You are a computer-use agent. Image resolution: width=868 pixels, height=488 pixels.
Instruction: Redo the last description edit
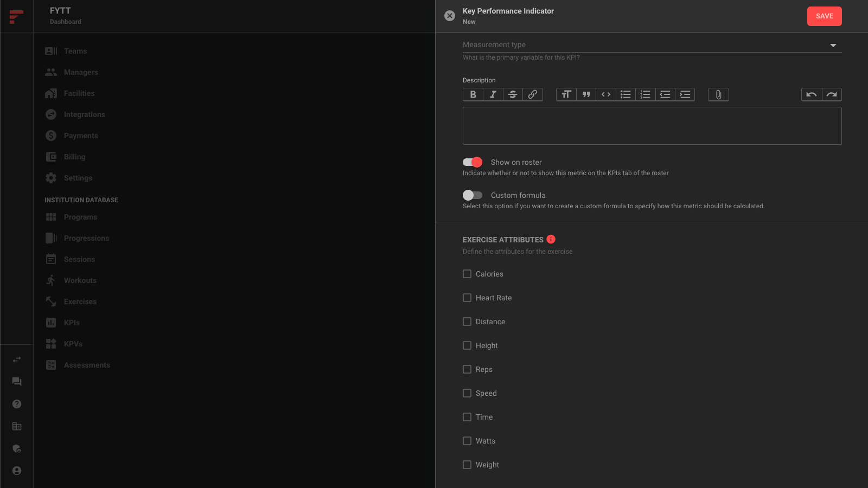click(x=832, y=94)
